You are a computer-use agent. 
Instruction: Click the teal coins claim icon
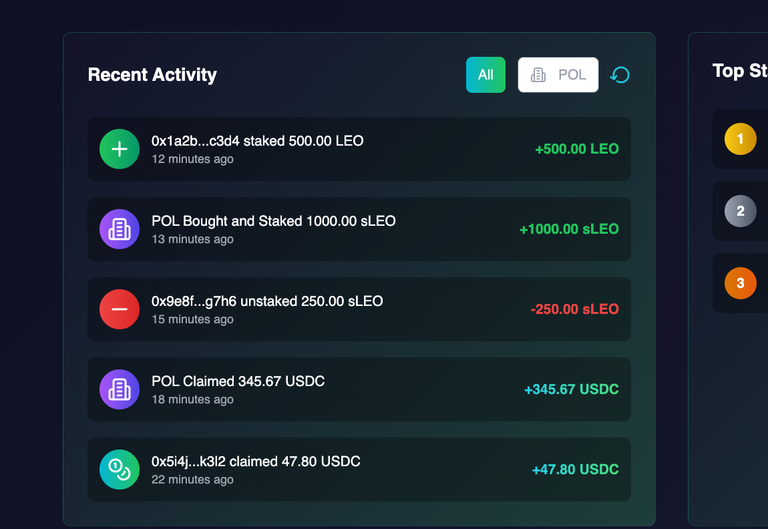coord(120,469)
